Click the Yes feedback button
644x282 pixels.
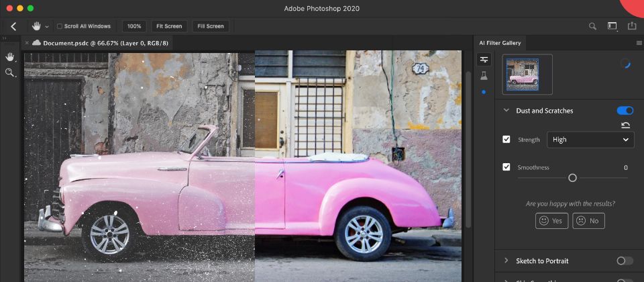click(552, 221)
